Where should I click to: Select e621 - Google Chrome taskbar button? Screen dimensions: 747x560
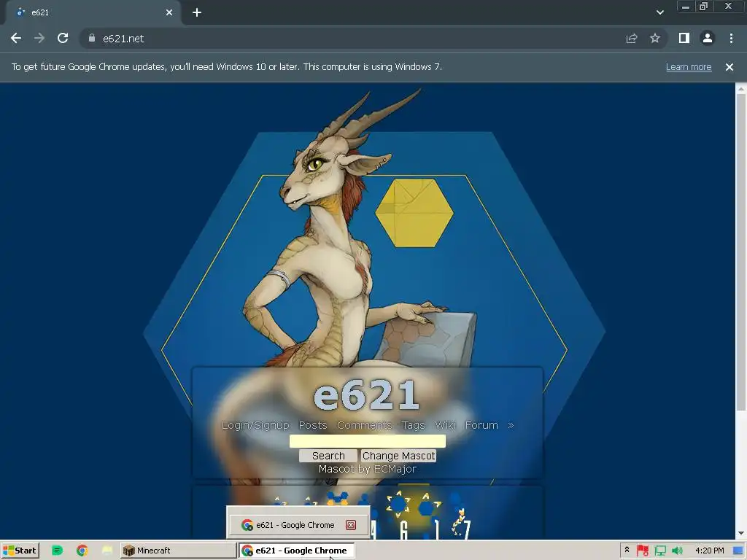click(x=296, y=551)
